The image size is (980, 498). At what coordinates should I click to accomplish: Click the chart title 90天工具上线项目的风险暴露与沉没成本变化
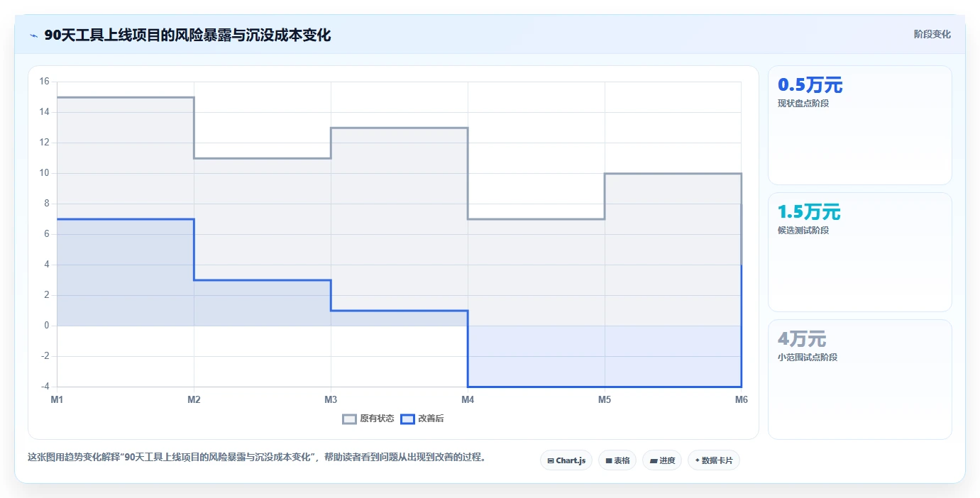coord(187,35)
